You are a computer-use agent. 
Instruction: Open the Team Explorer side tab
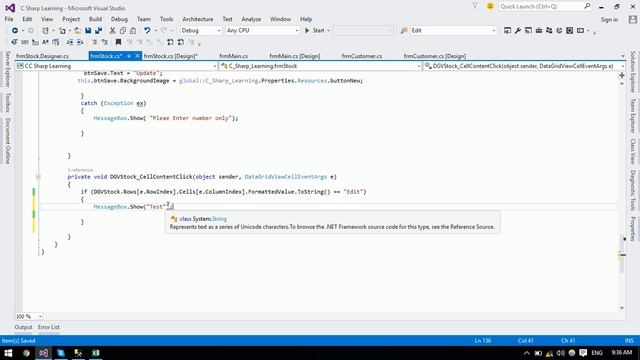tap(633, 116)
